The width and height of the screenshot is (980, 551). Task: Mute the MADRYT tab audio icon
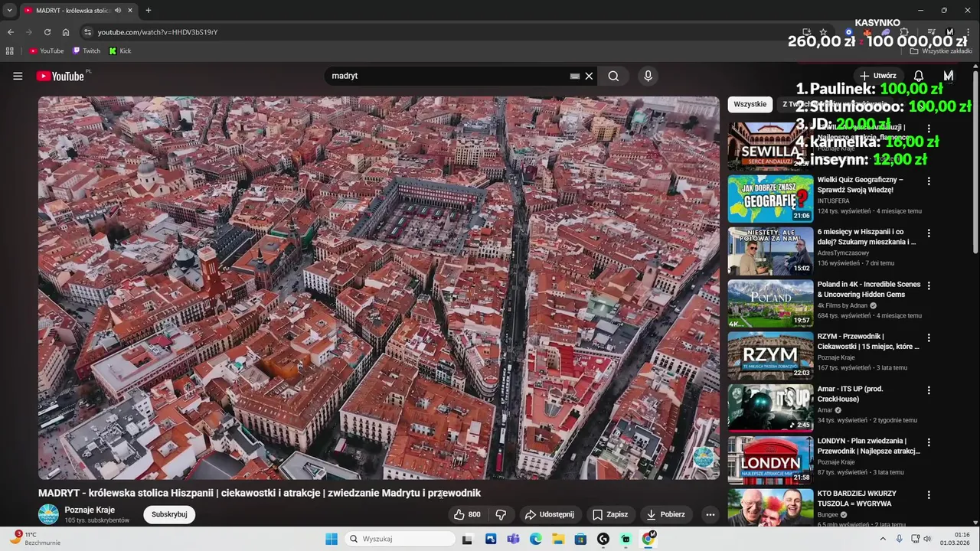118,10
